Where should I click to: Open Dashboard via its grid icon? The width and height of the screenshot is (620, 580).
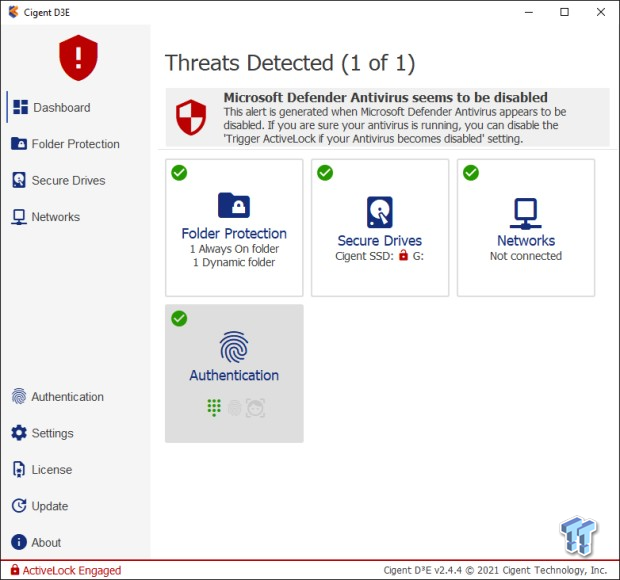(x=21, y=107)
